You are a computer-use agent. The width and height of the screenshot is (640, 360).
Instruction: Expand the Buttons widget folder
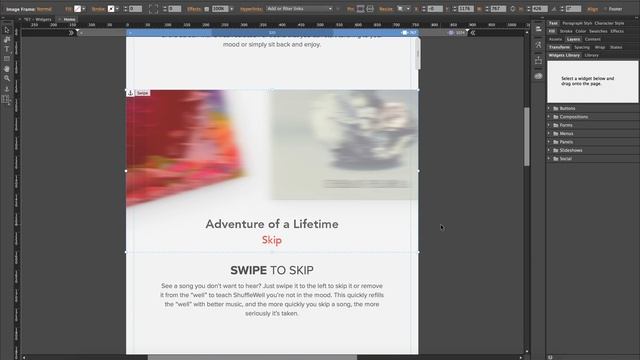tap(549, 108)
